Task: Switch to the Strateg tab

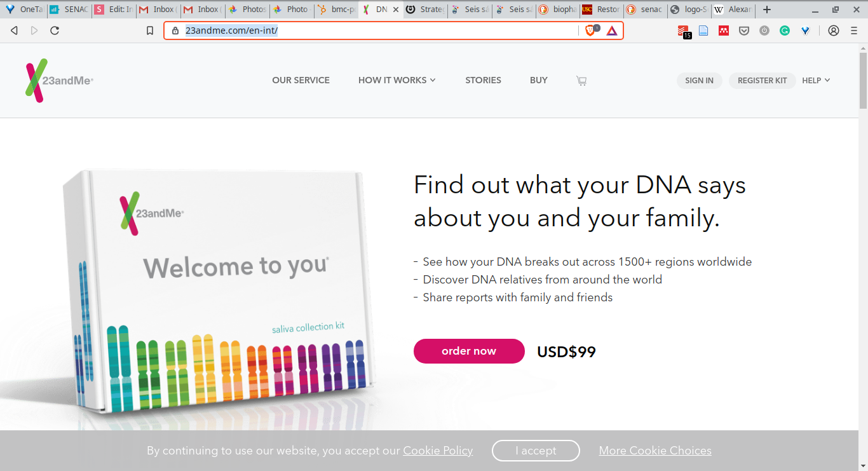Action: (425, 10)
